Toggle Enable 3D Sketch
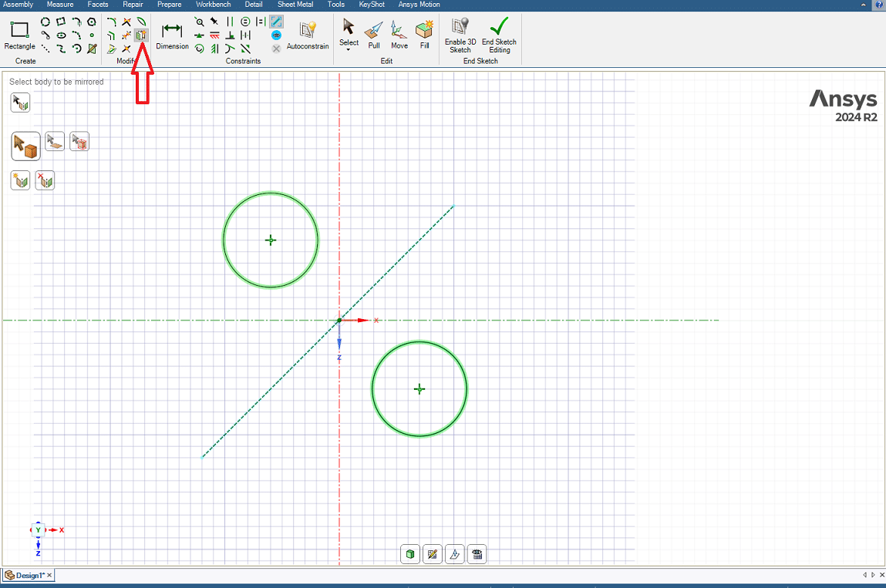The width and height of the screenshot is (886, 588). [x=460, y=35]
